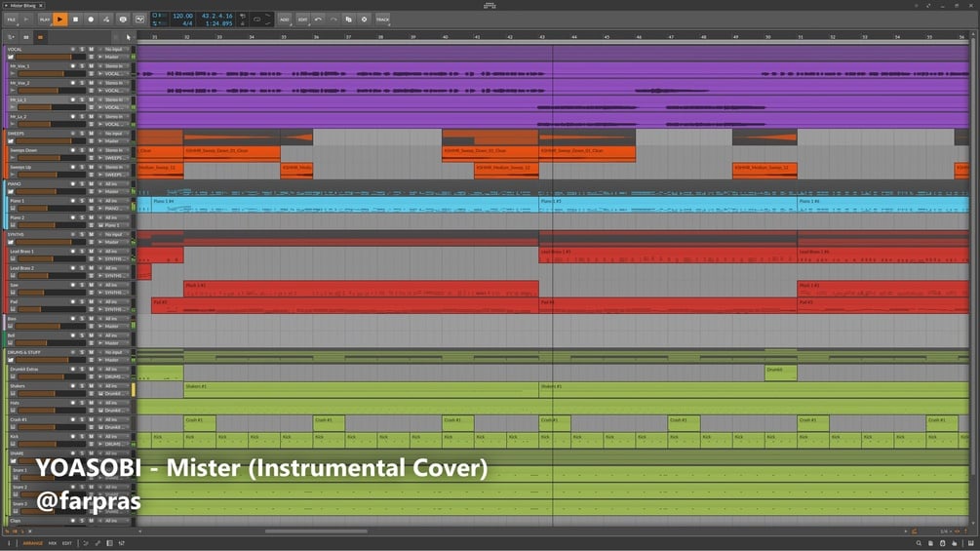Viewport: 980px width, 551px height.
Task: Click the search icon in bottom right
Action: coord(919,543)
